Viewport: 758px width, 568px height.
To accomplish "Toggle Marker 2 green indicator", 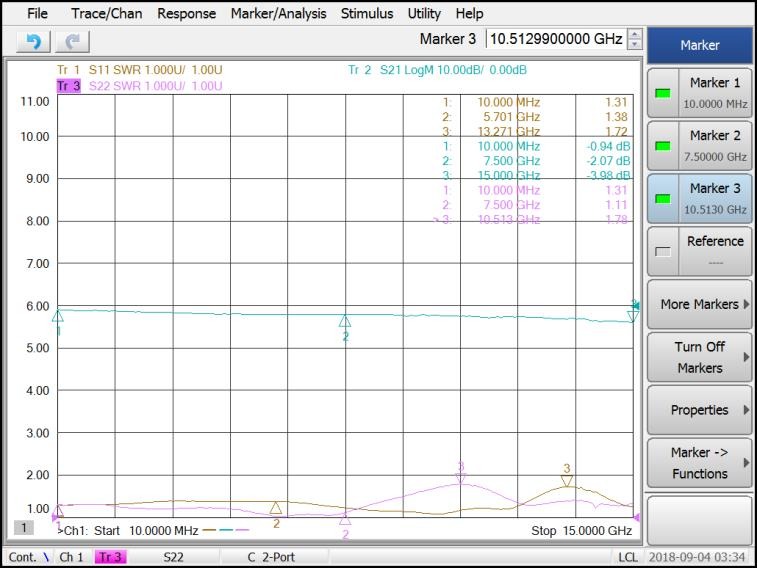I will point(662,146).
